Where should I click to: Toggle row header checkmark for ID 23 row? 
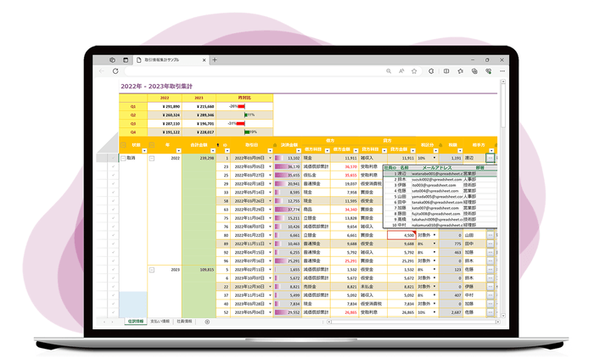[113, 166]
